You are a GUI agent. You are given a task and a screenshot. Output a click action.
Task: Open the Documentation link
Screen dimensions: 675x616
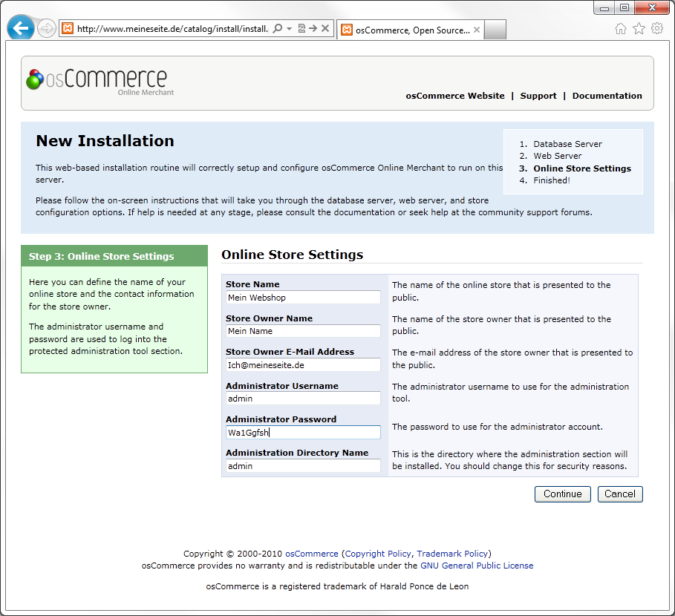(607, 96)
